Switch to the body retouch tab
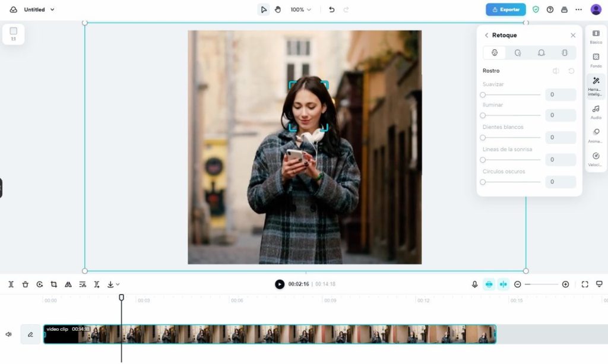This screenshot has height=364, width=608. [x=564, y=53]
